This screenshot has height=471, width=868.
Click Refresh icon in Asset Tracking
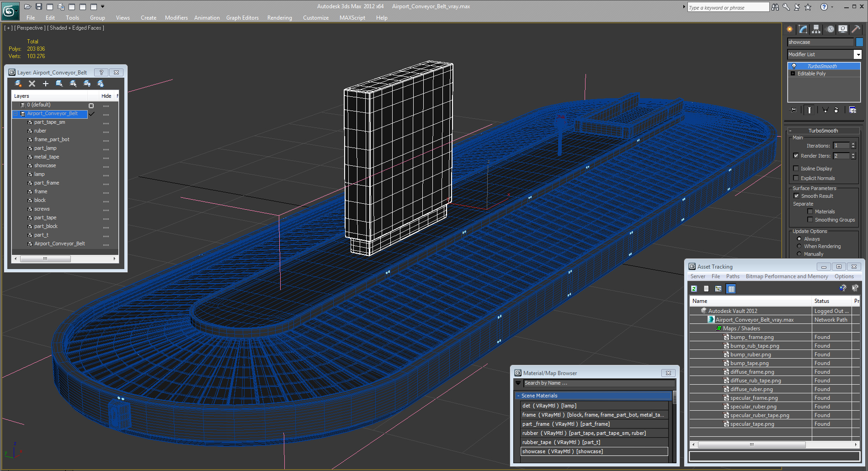point(694,289)
